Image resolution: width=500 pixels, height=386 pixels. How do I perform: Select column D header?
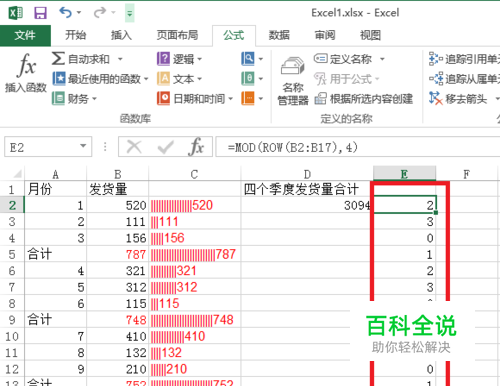click(x=307, y=174)
